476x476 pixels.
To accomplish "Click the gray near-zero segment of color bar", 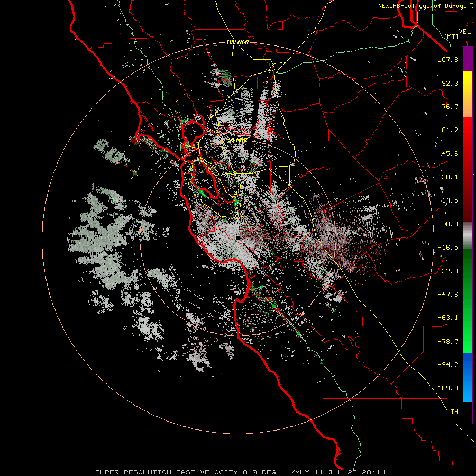I will tap(467, 235).
